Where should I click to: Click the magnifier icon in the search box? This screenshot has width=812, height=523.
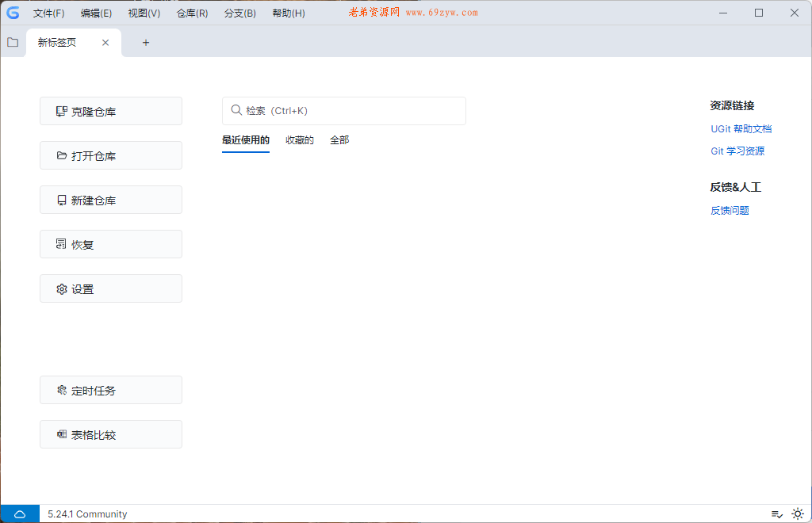[236, 110]
